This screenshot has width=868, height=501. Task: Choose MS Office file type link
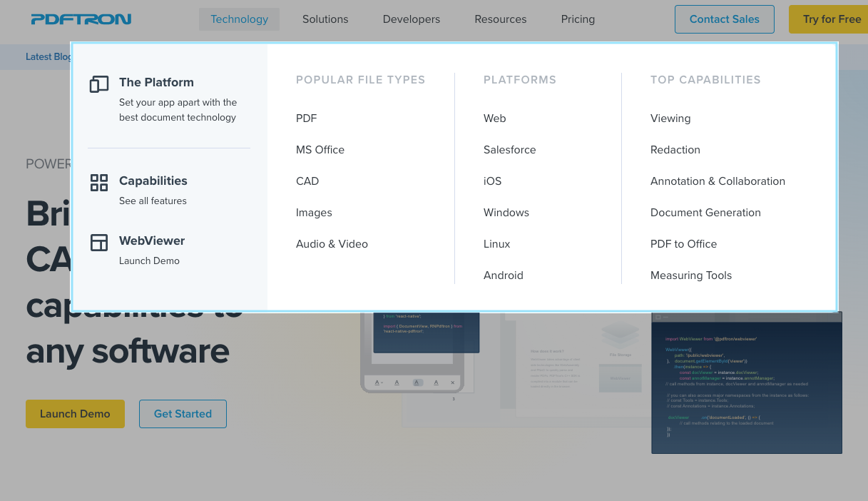coord(320,150)
